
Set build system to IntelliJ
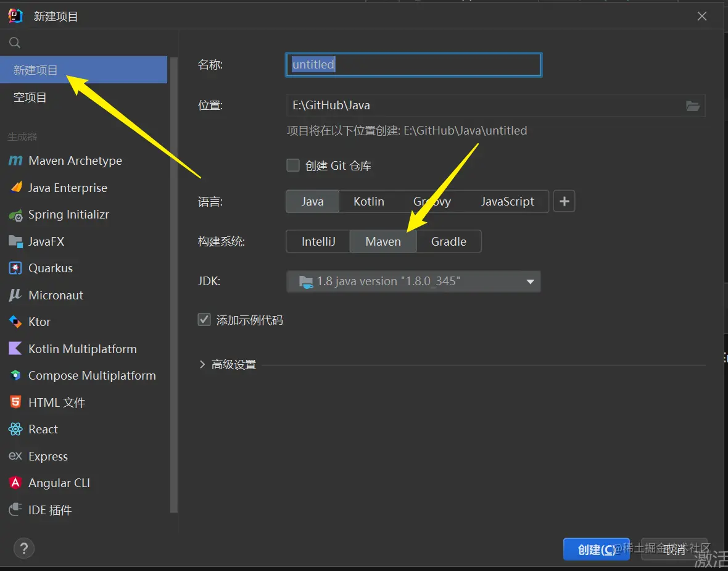(318, 241)
